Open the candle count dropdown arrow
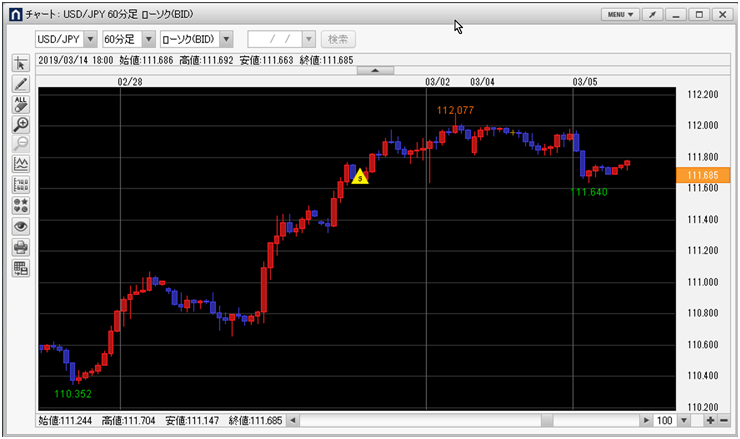Image resolution: width=740 pixels, height=439 pixels. point(683,421)
